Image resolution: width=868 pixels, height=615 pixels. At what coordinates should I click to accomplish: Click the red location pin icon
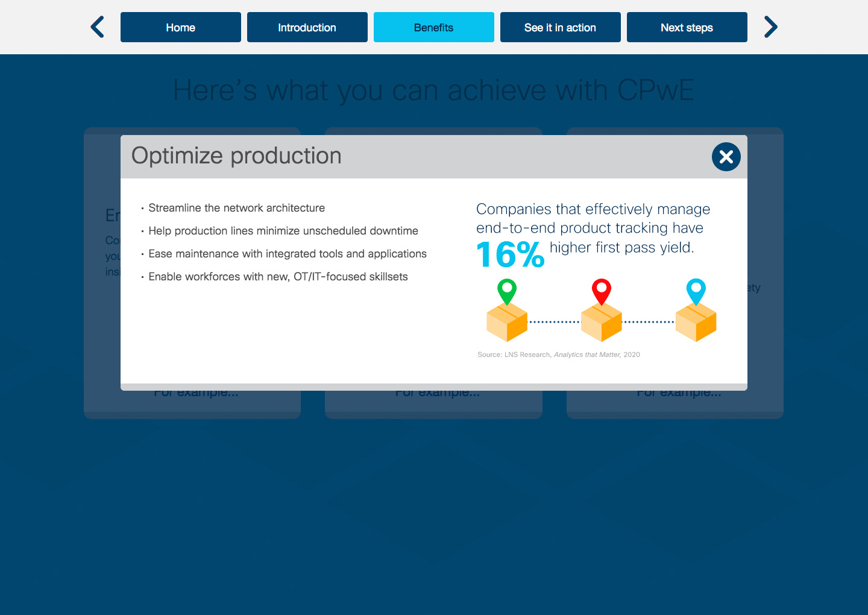pyautogui.click(x=601, y=291)
